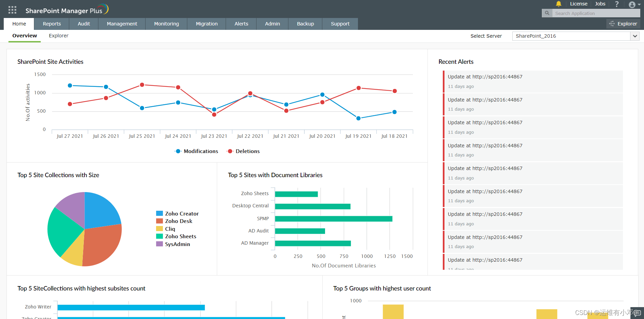This screenshot has height=319, width=644.
Task: Select the Explorer sub-tab
Action: [x=58, y=36]
